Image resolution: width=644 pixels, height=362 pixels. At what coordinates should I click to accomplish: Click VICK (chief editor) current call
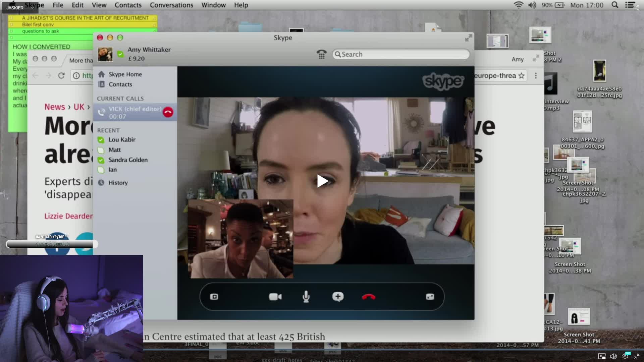pyautogui.click(x=135, y=113)
